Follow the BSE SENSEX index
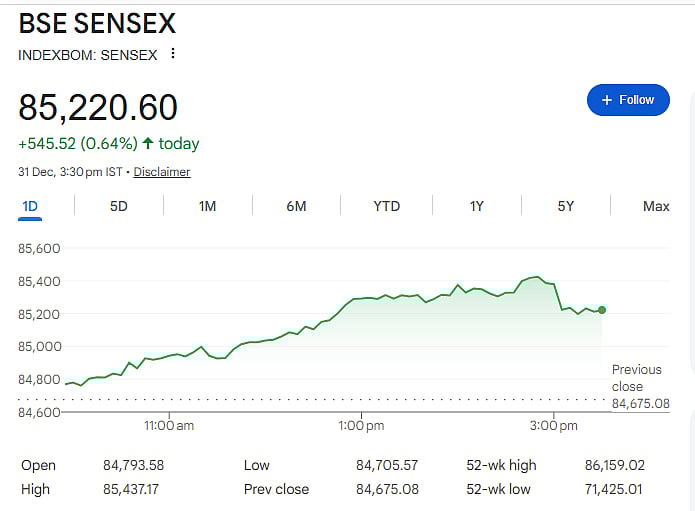 click(627, 100)
